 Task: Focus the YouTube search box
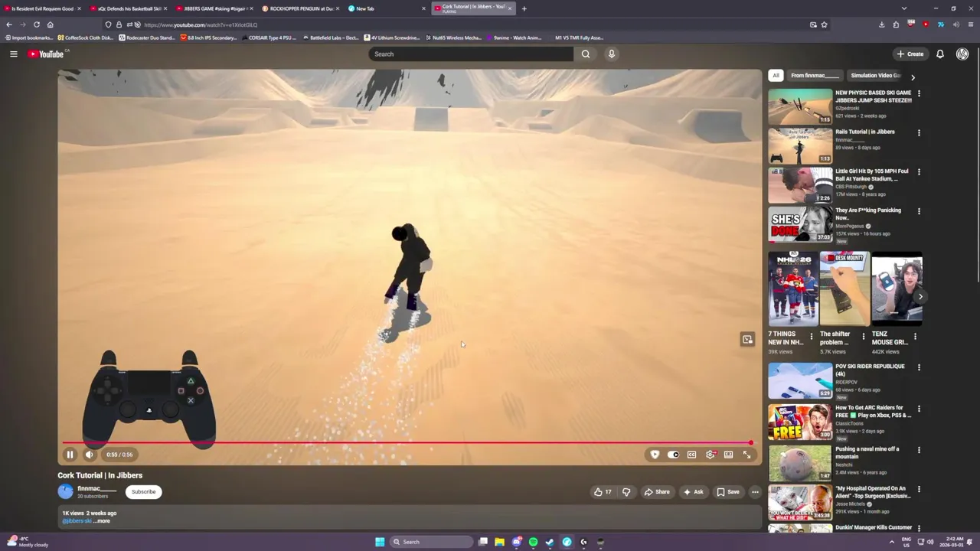click(470, 54)
